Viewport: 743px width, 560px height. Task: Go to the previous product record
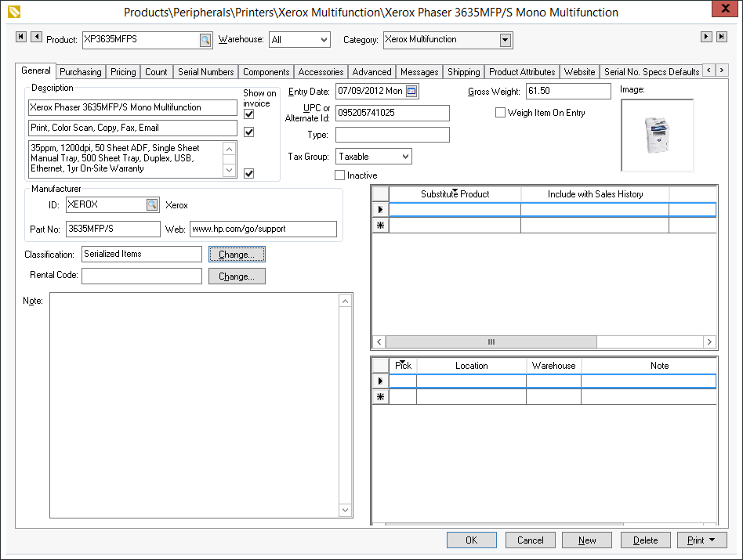35,38
